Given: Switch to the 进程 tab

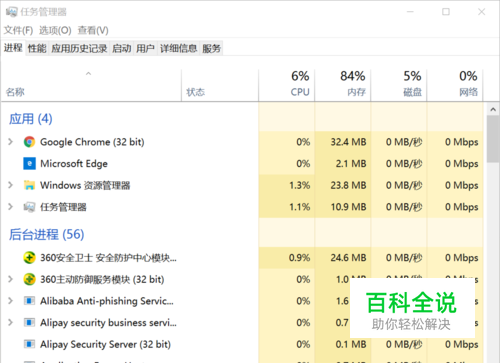Looking at the screenshot, I should [13, 48].
